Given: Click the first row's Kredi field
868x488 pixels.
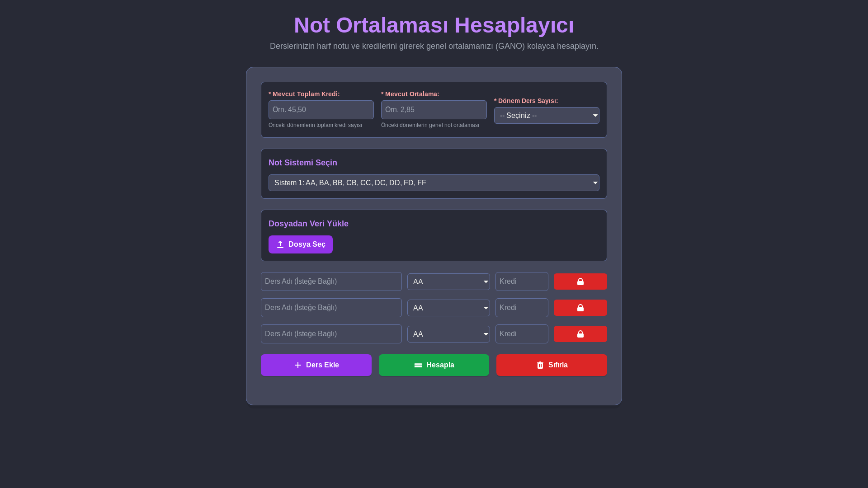Looking at the screenshot, I should 522,282.
